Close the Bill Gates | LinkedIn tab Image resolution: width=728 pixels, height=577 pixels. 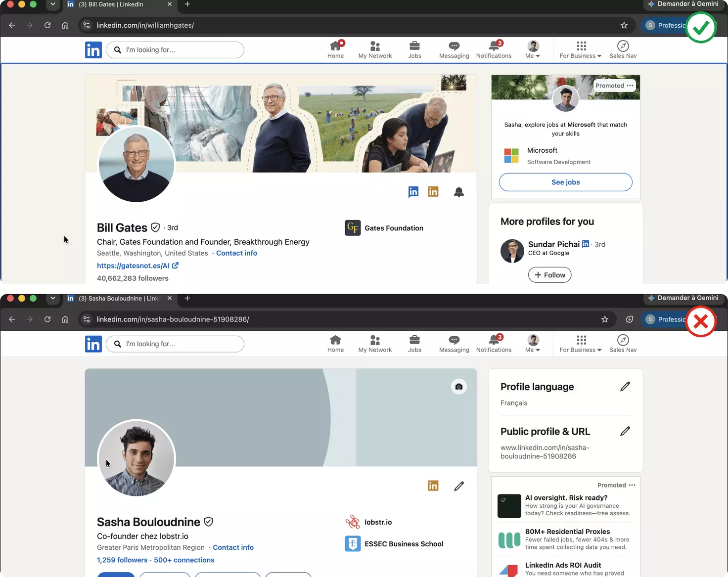170,4
